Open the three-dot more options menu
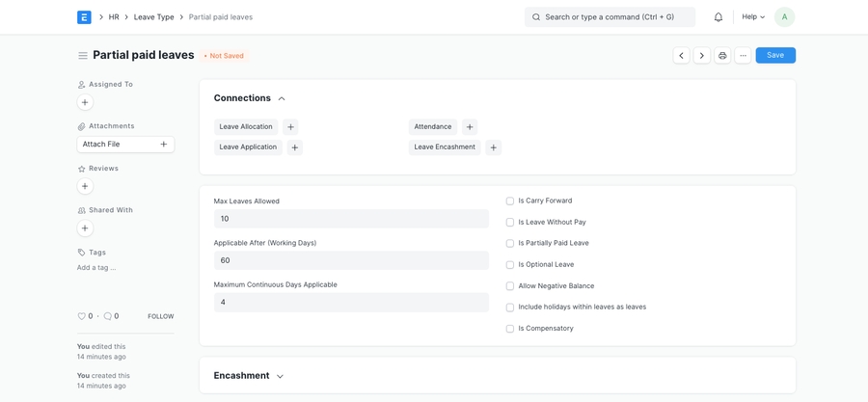This screenshot has width=868, height=402. click(x=743, y=56)
